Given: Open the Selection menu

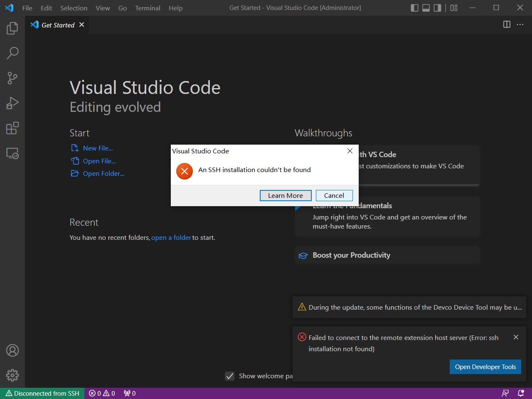Looking at the screenshot, I should coord(74,8).
